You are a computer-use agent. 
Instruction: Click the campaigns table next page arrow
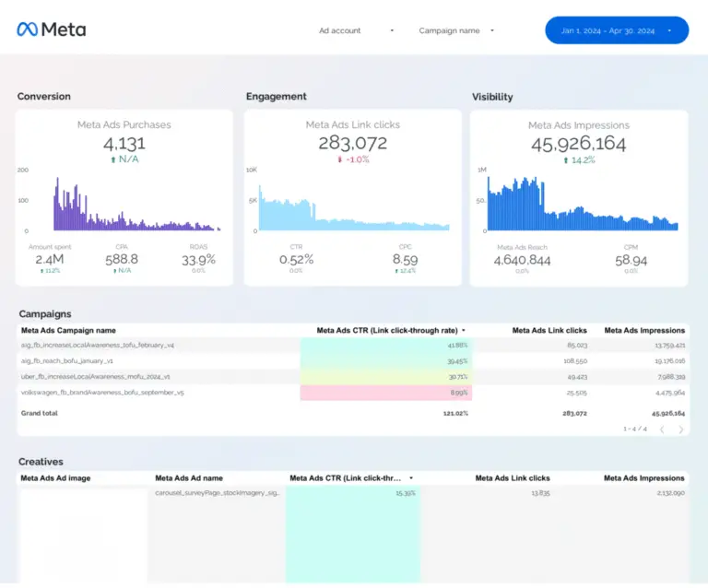pos(680,429)
